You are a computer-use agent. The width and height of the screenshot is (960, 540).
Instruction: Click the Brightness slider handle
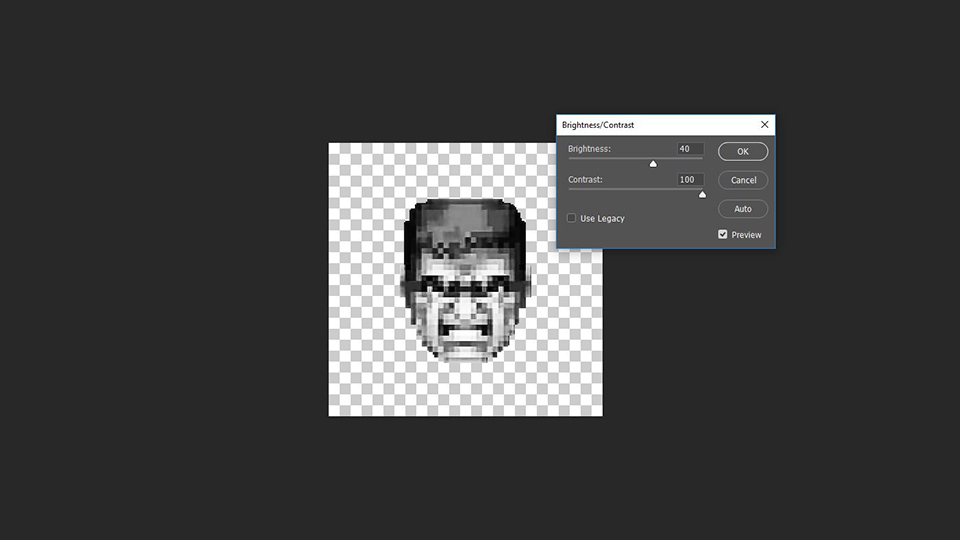pyautogui.click(x=653, y=163)
